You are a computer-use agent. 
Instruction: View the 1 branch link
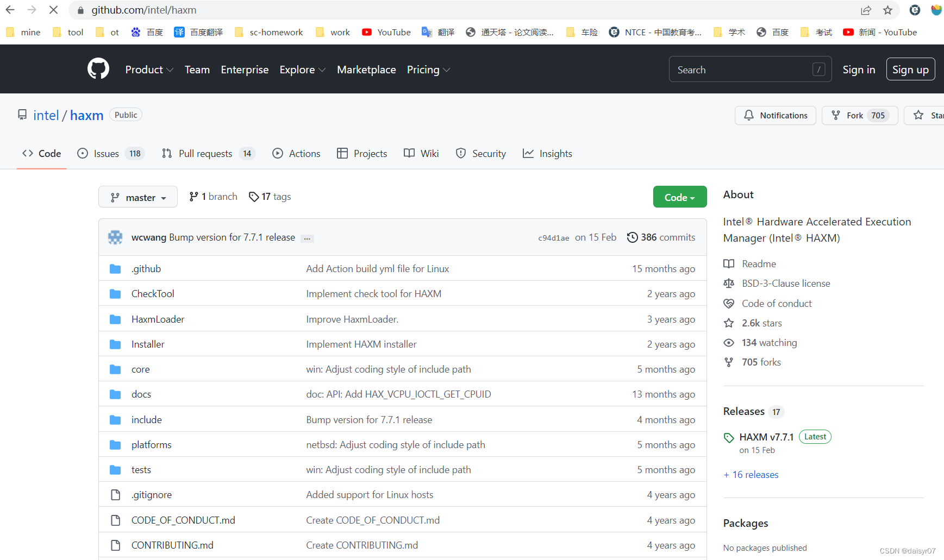click(213, 197)
